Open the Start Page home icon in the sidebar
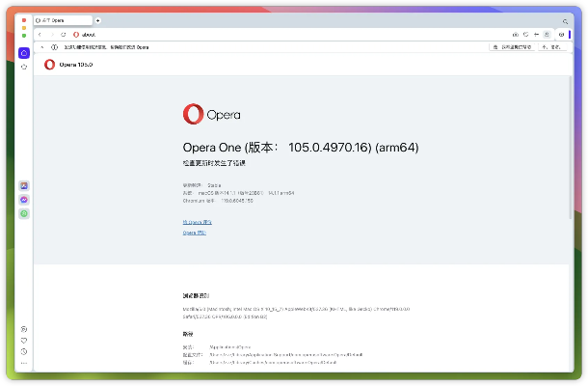Image resolution: width=588 pixels, height=386 pixels. point(24,53)
